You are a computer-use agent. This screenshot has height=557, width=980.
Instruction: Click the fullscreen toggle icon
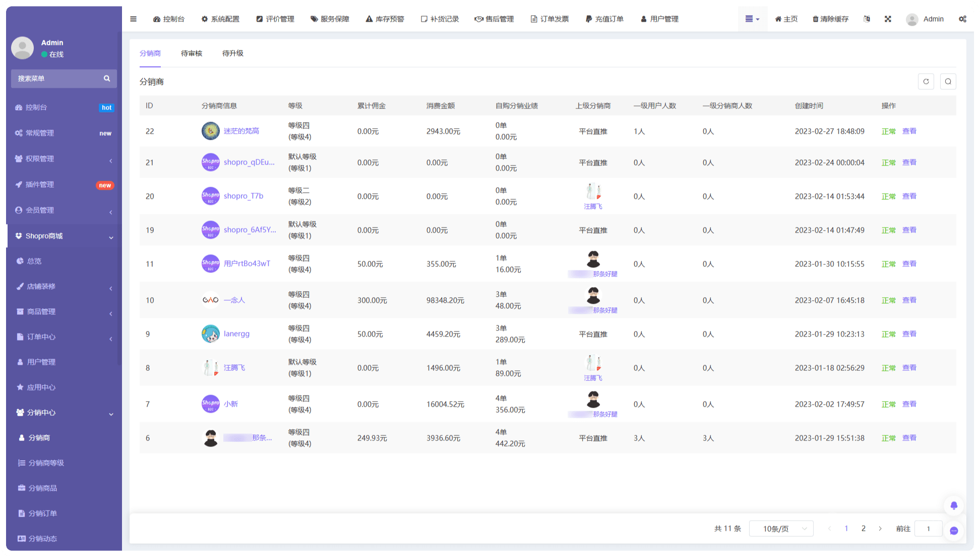(x=888, y=19)
